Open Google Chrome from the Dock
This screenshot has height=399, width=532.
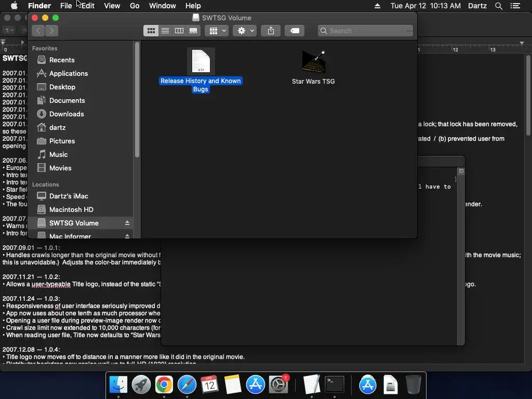[x=164, y=385]
